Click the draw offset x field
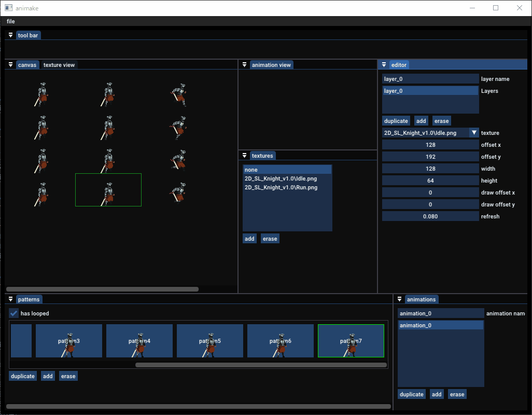The width and height of the screenshot is (532, 415). pyautogui.click(x=430, y=192)
